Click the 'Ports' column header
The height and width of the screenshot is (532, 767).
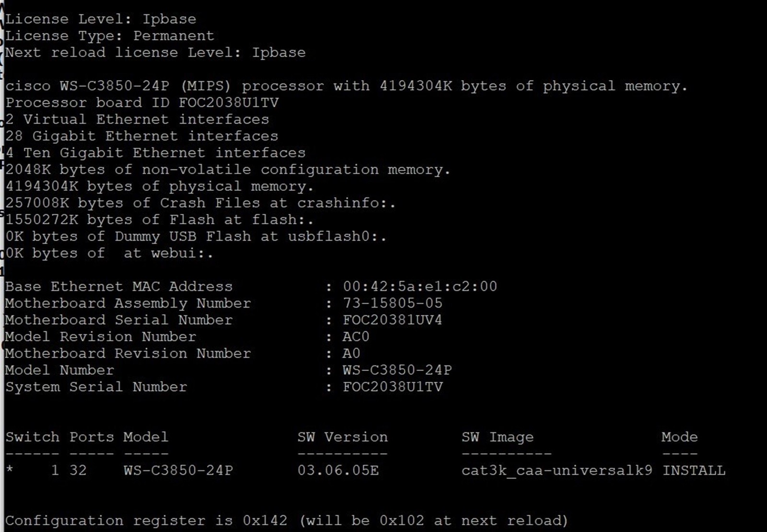point(92,437)
